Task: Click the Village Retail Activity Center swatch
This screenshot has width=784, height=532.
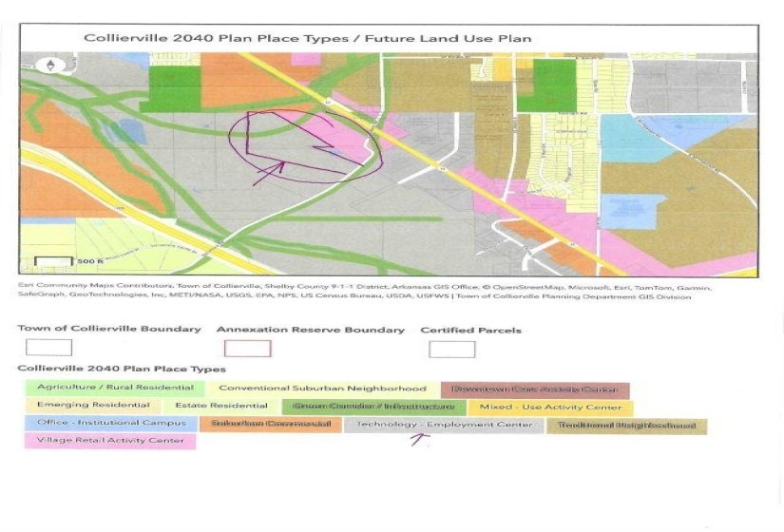Action: (110, 441)
